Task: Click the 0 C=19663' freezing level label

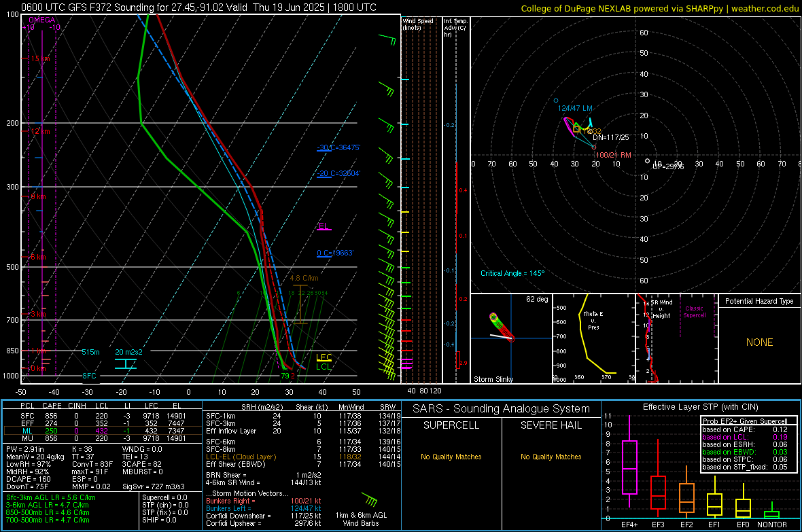Action: (335, 253)
